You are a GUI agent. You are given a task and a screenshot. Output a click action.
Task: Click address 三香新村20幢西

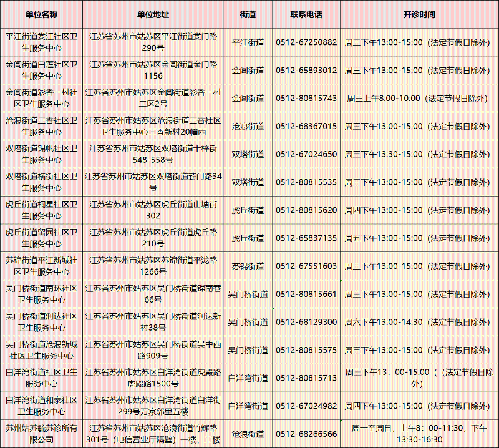pos(153,127)
